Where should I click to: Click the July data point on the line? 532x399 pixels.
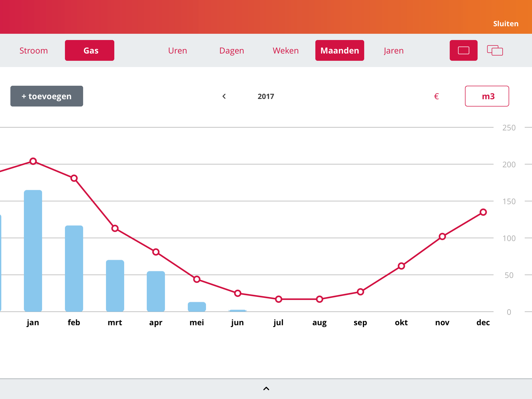[278, 299]
